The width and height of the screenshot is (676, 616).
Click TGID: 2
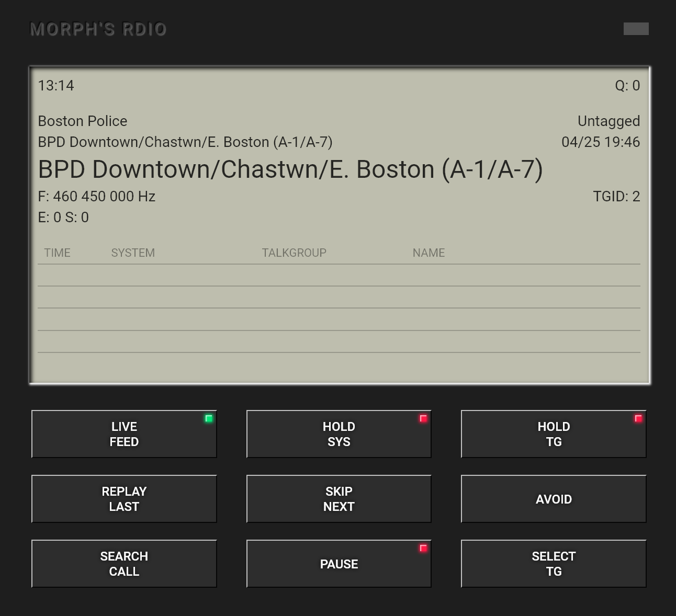(616, 197)
